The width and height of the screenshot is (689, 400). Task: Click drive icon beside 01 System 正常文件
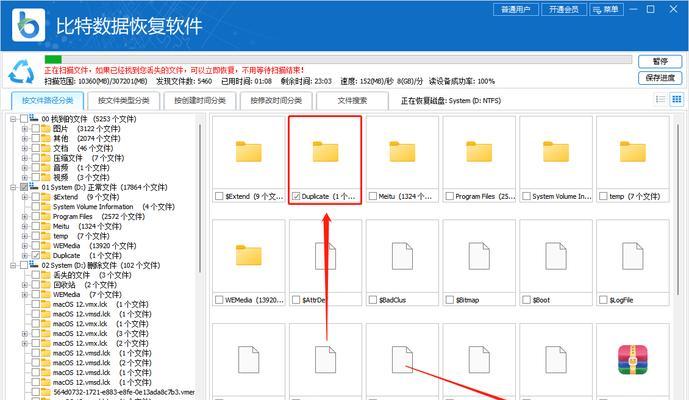pos(34,187)
